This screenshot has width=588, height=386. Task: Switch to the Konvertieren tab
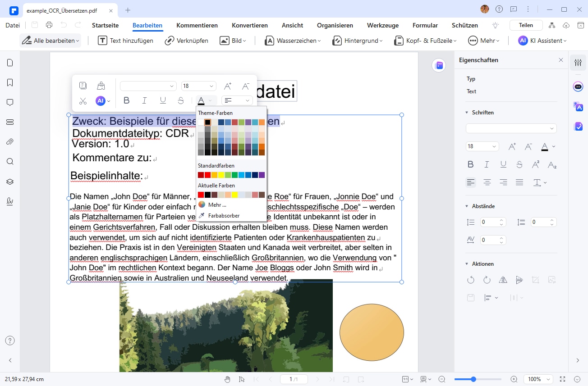[250, 25]
